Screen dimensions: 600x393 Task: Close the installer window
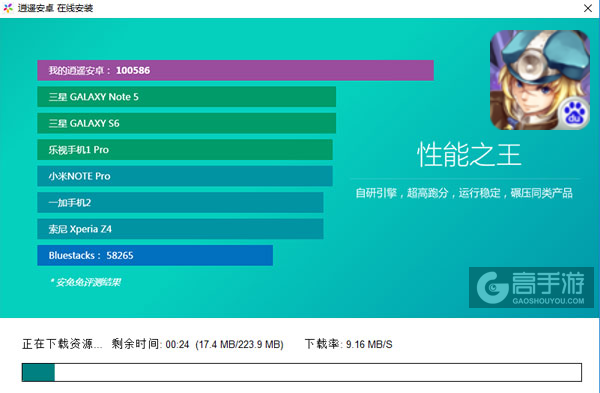coord(588,8)
